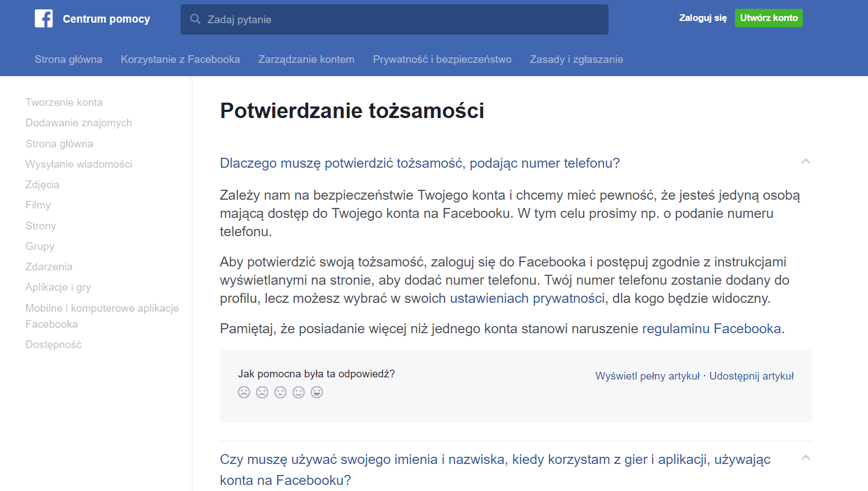Collapse the phone number question chevron
868x491 pixels.
click(806, 161)
